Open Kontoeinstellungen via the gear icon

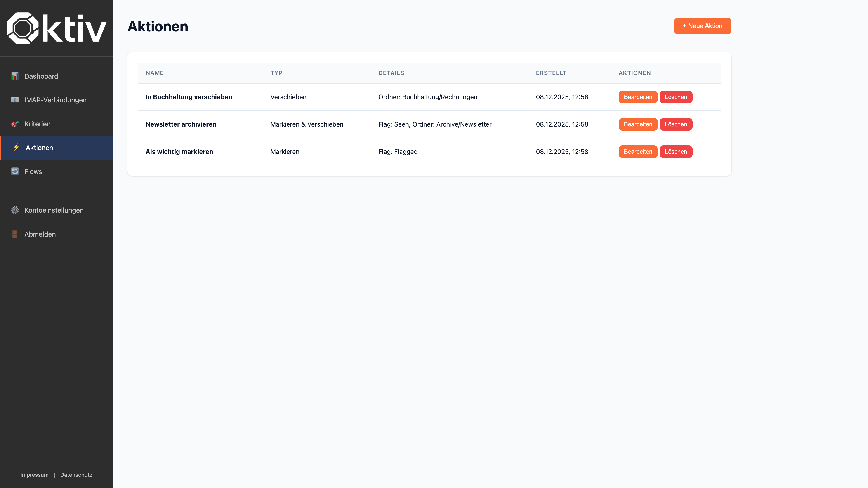tap(15, 210)
